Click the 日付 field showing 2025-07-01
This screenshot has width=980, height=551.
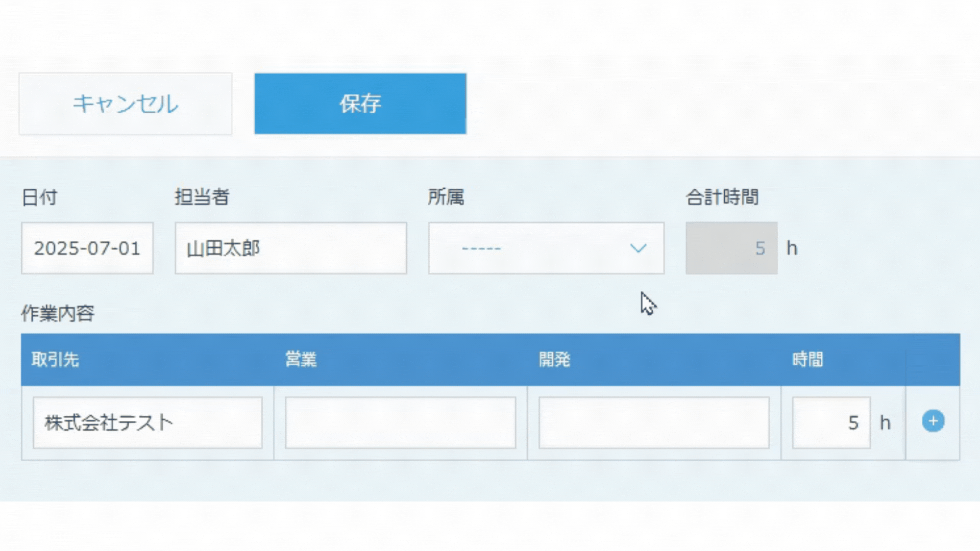pyautogui.click(x=87, y=248)
